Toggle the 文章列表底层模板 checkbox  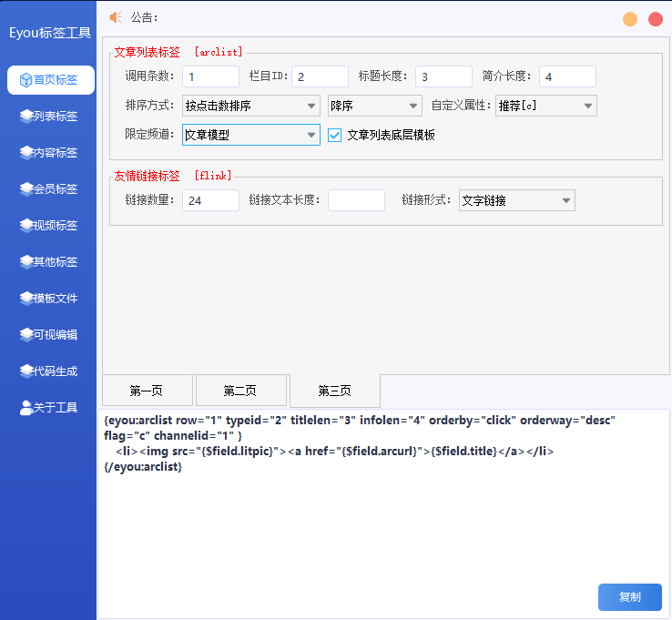334,135
